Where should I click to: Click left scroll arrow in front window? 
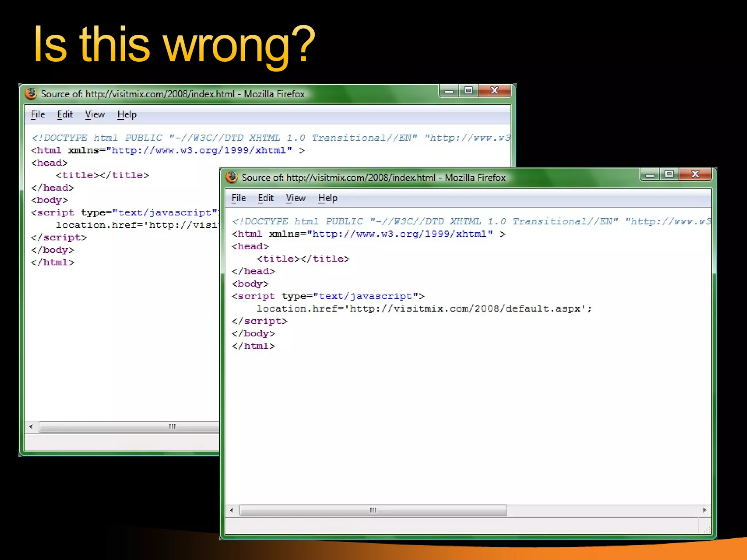click(x=232, y=510)
